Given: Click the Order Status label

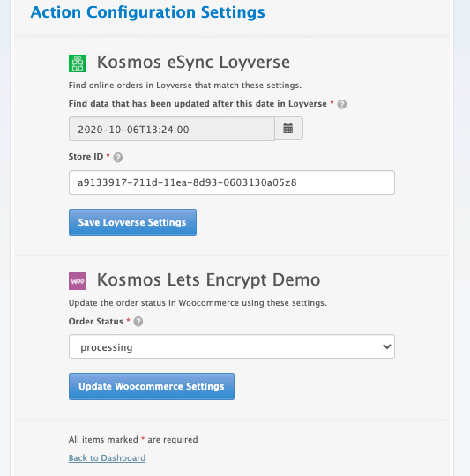Looking at the screenshot, I should coord(96,321).
